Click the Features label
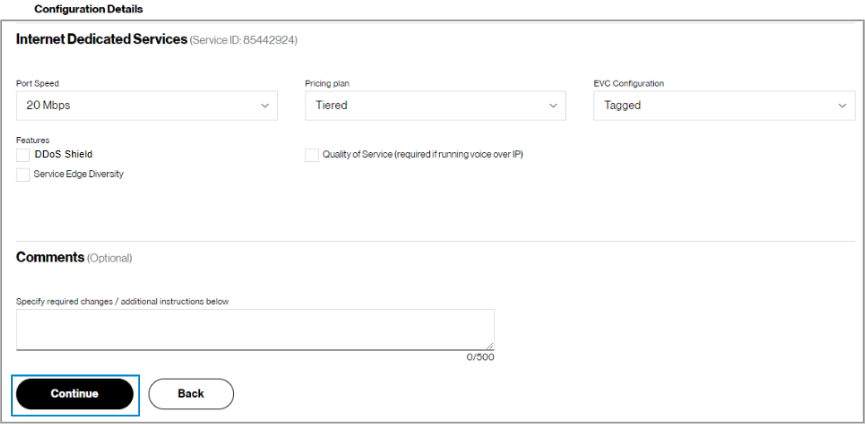 [x=33, y=140]
